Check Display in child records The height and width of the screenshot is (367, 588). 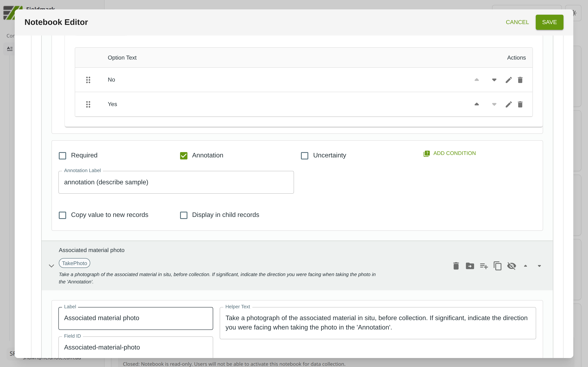(184, 215)
